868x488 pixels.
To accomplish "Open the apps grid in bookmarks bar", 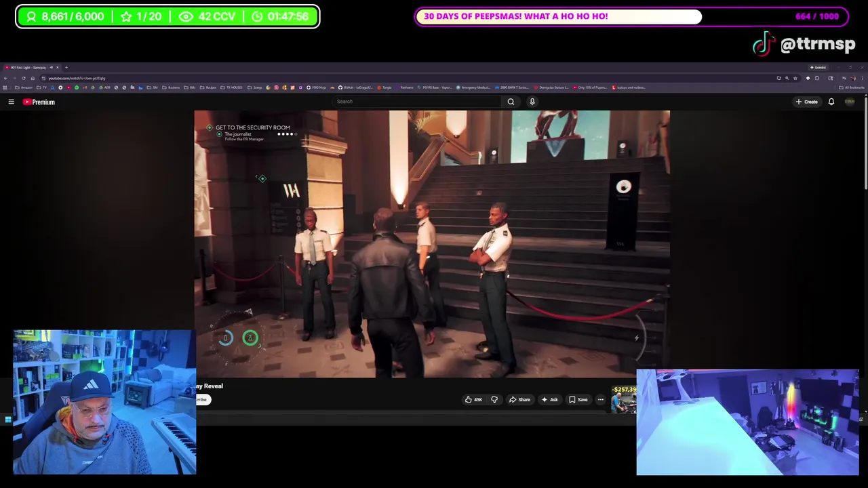I will point(5,87).
